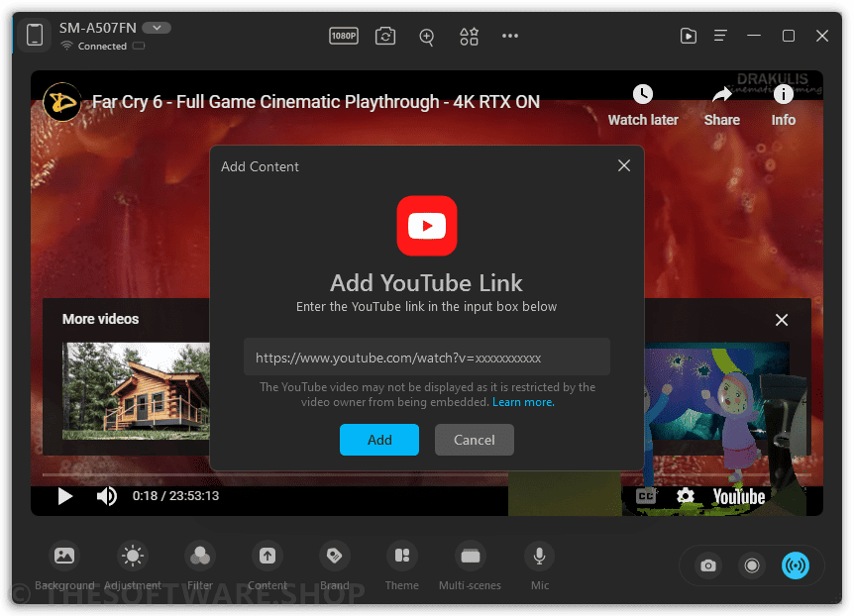The width and height of the screenshot is (854, 616).
Task: Click the Share arrow on the video
Action: [721, 106]
